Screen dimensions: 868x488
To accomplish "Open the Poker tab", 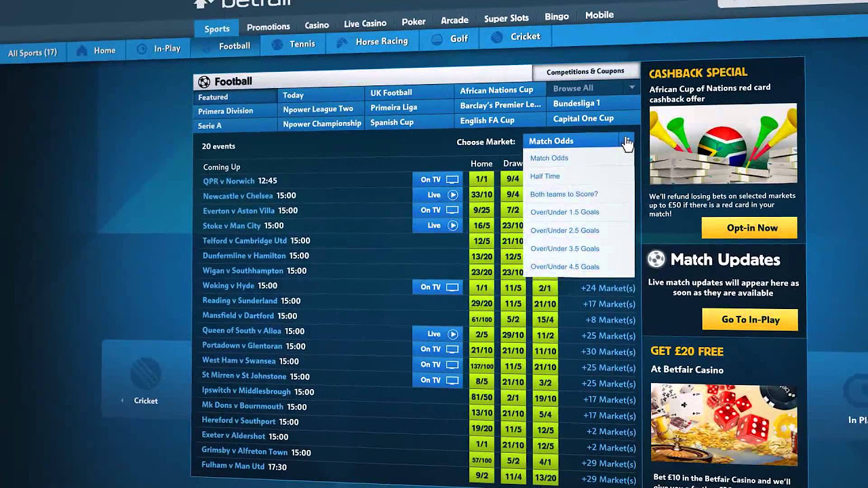I will click(414, 22).
